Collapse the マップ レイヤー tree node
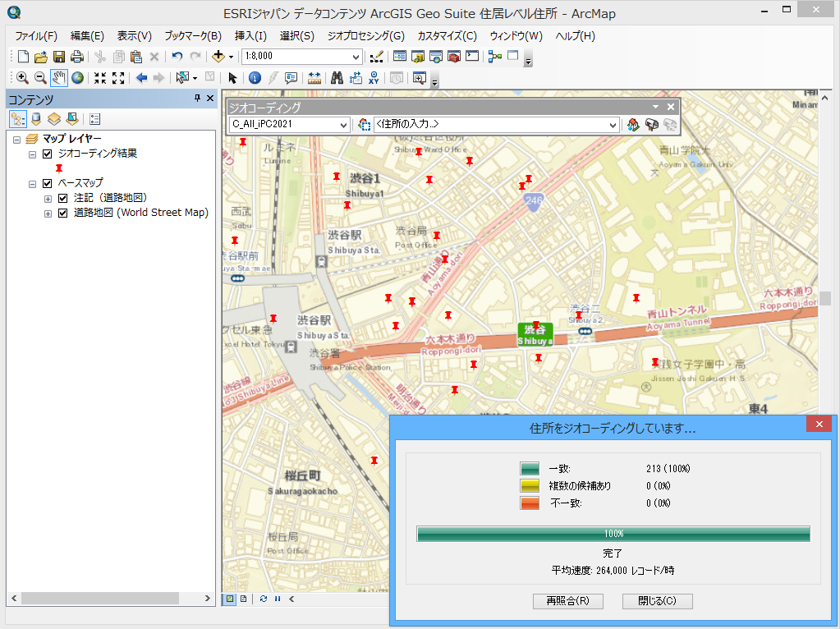This screenshot has height=629, width=840. 16,140
